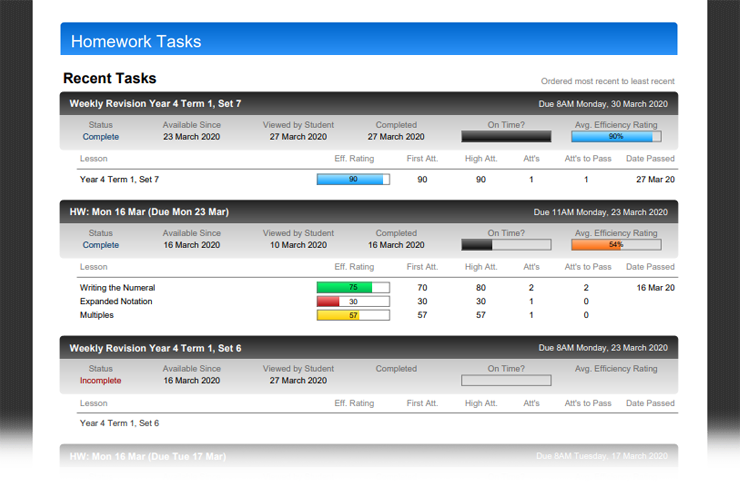Click the Recent Tasks heading

pyautogui.click(x=109, y=78)
